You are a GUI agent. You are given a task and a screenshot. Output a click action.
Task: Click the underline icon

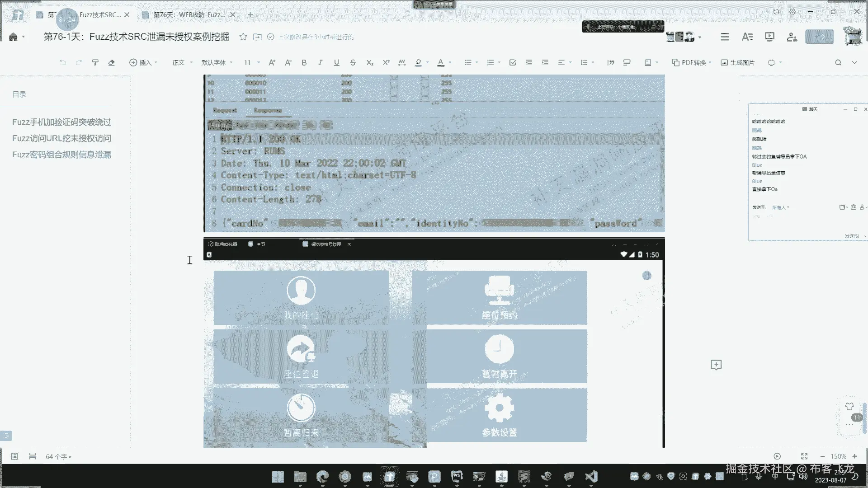click(336, 63)
